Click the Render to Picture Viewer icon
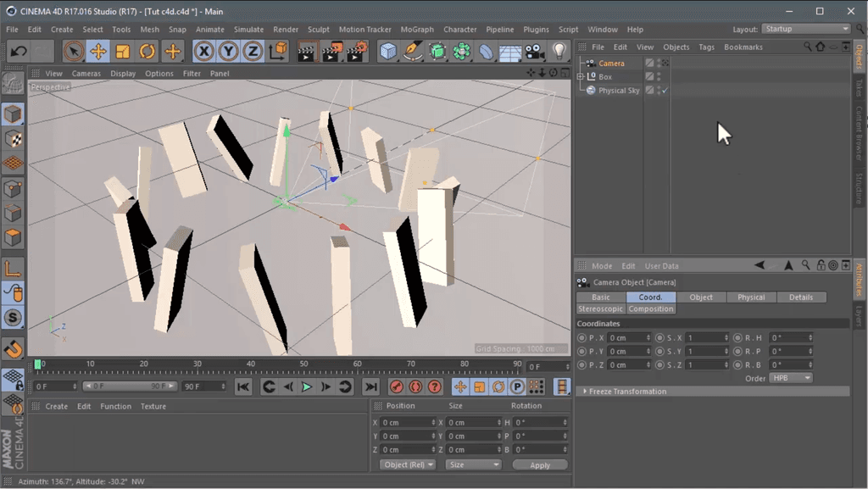 click(x=329, y=51)
